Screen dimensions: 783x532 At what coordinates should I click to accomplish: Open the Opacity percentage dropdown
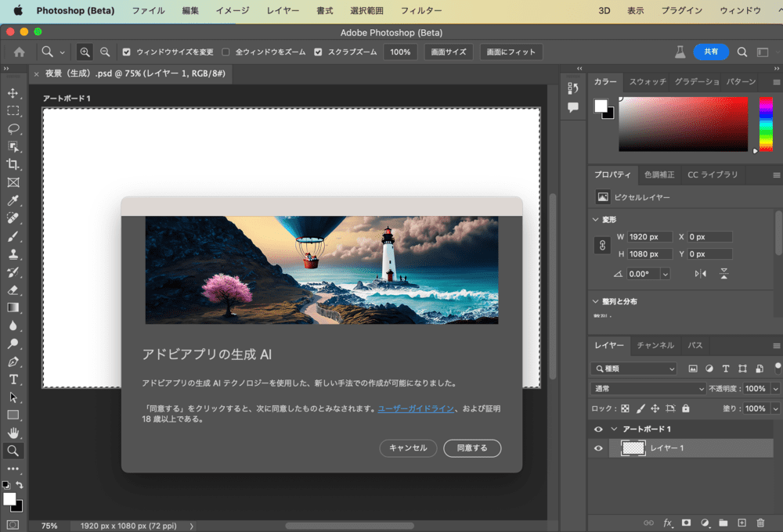pos(775,388)
